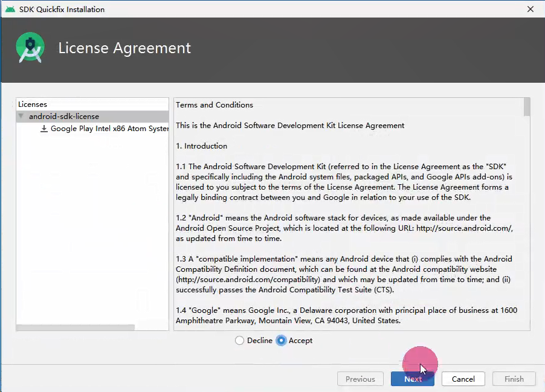The width and height of the screenshot is (545, 392).
Task: Click the disabled Previous button
Action: click(x=360, y=379)
